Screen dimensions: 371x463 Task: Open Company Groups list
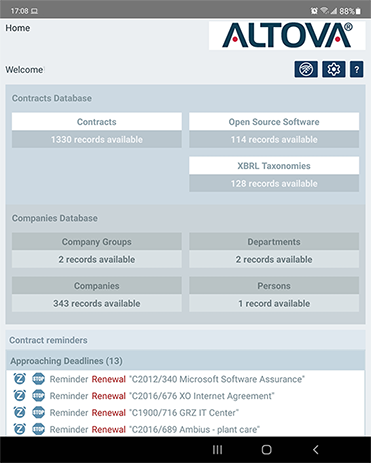click(97, 241)
